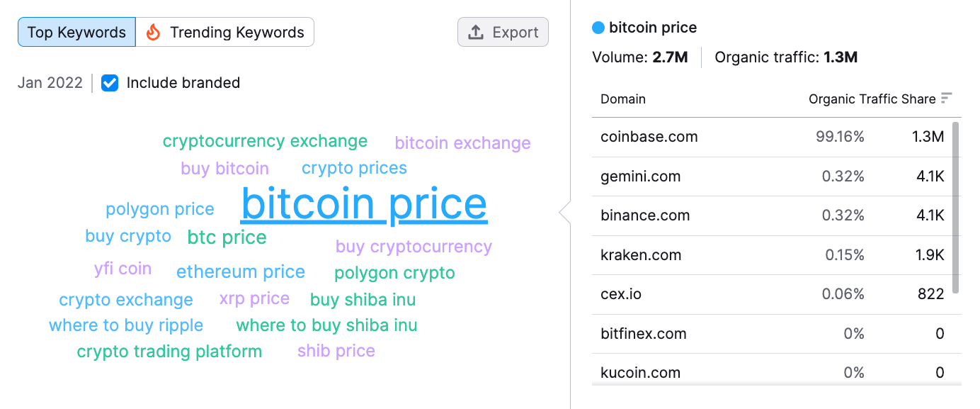This screenshot has height=409, width=980.
Task: Choose the ethereum price keyword
Action: click(x=241, y=272)
